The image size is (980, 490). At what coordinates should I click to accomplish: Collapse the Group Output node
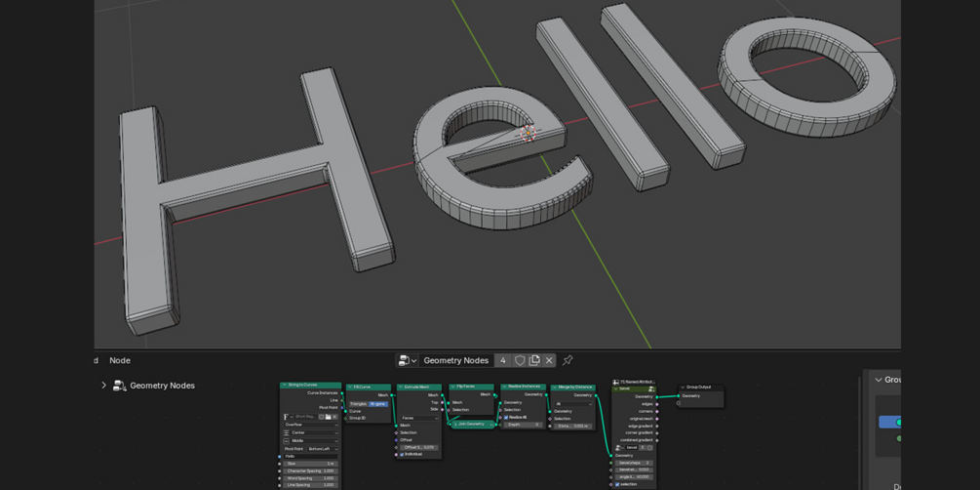click(684, 387)
